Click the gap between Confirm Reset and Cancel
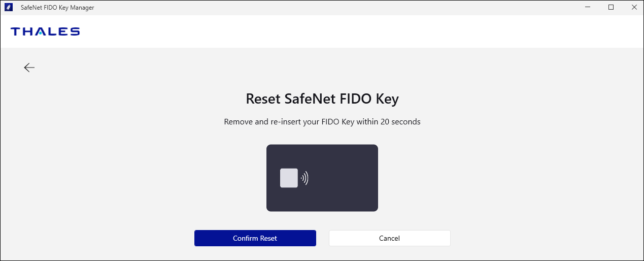This screenshot has width=644, height=261. (322, 238)
